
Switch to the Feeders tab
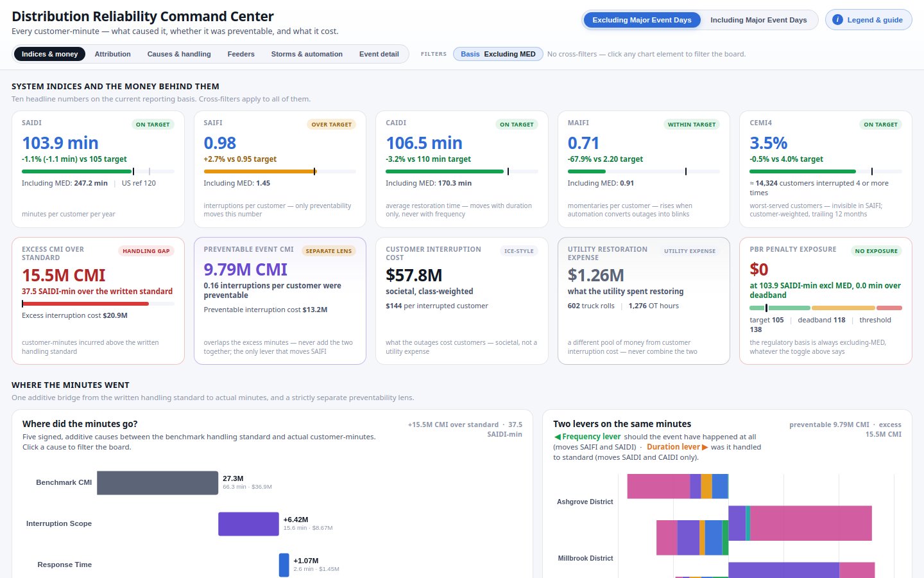[x=241, y=54]
